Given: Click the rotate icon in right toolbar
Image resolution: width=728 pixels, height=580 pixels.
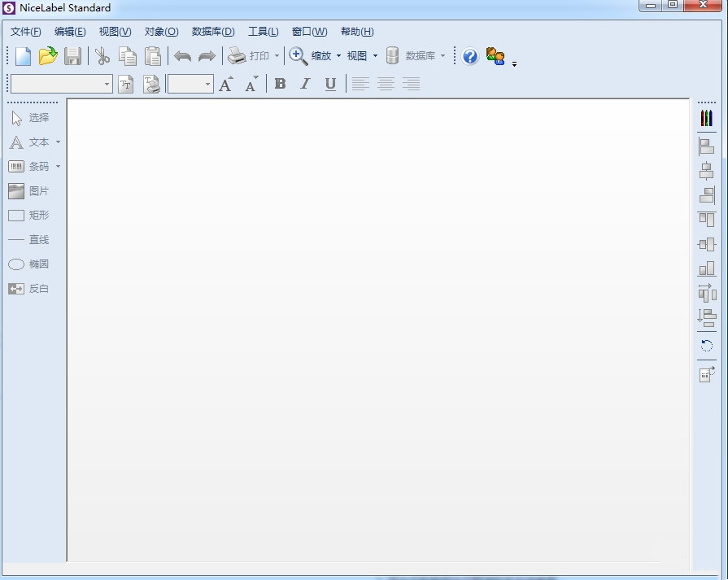Looking at the screenshot, I should (706, 346).
